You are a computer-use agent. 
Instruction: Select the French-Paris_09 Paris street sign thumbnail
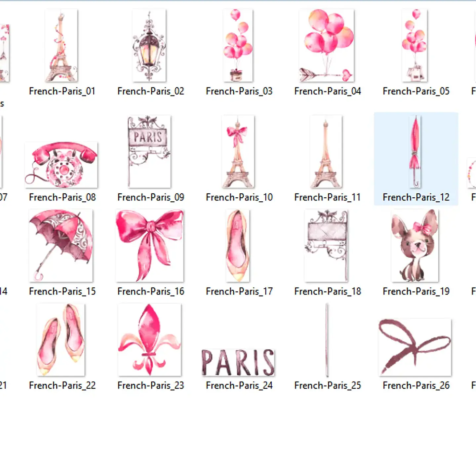pyautogui.click(x=150, y=152)
